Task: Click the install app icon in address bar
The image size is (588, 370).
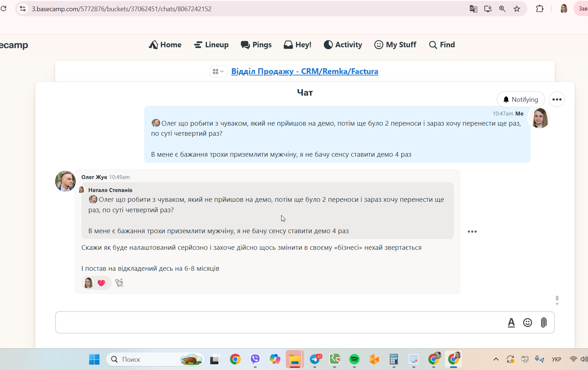Action: [488, 9]
